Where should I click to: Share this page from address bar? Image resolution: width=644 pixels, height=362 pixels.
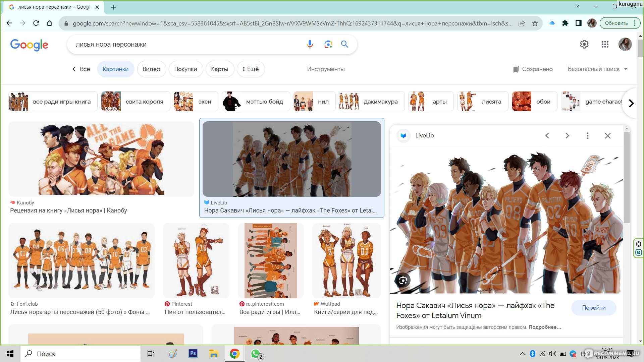coord(522,23)
